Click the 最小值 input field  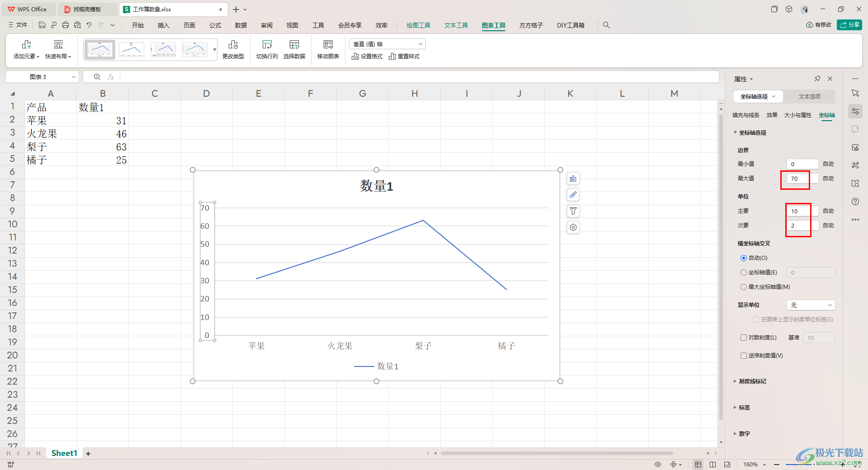(x=802, y=164)
